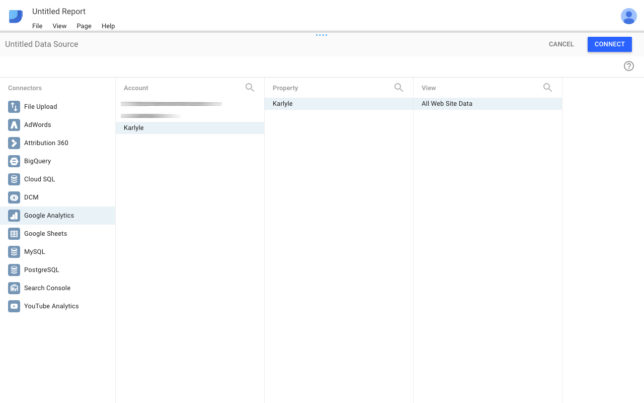Select BigQuery connector label

click(x=37, y=161)
